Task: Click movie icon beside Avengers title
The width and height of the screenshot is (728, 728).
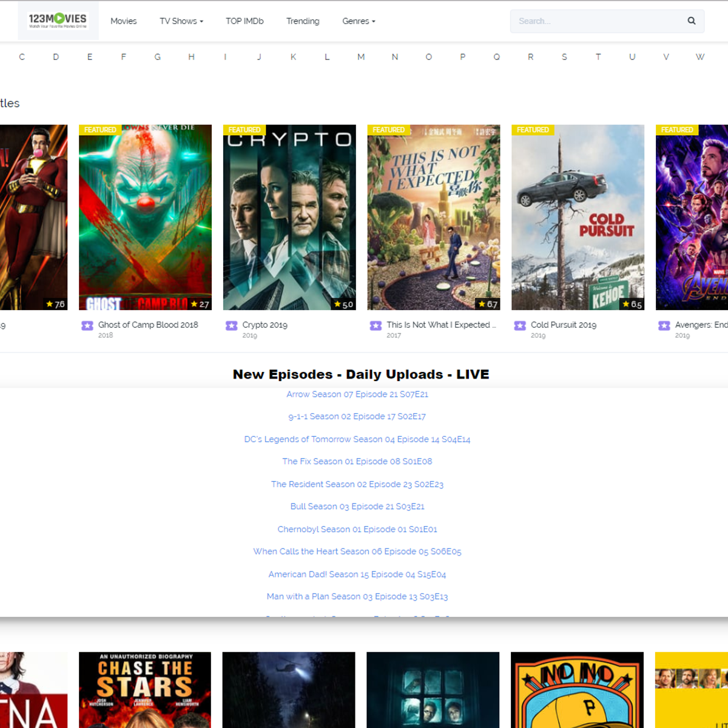Action: click(664, 326)
